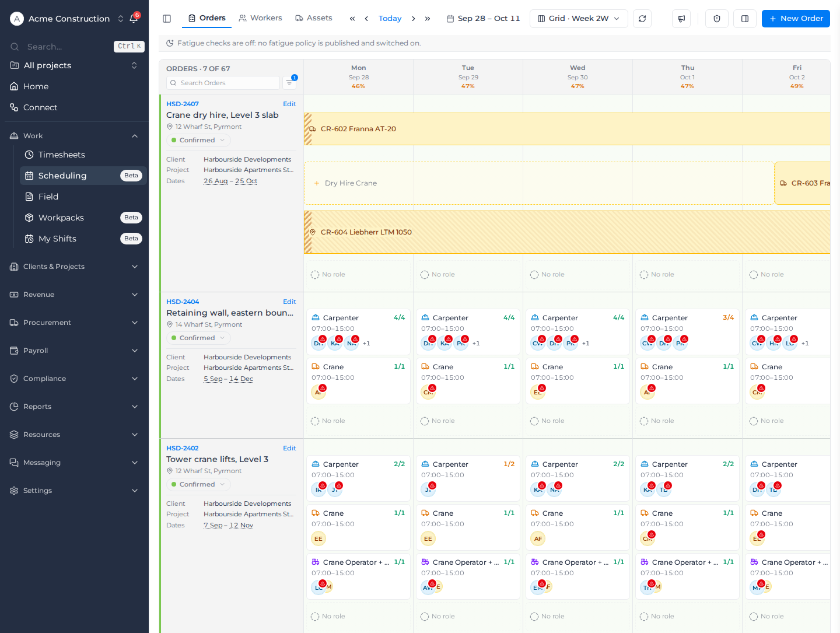The height and width of the screenshot is (633, 840).
Task: Open My Shifts in the sidebar
Action: coord(83,239)
